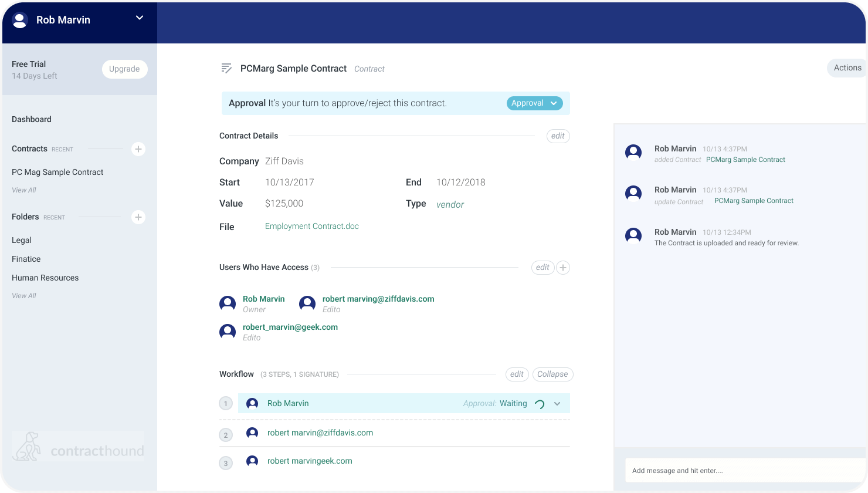This screenshot has width=868, height=493.
Task: Add a new folder with plus icon
Action: click(x=138, y=217)
